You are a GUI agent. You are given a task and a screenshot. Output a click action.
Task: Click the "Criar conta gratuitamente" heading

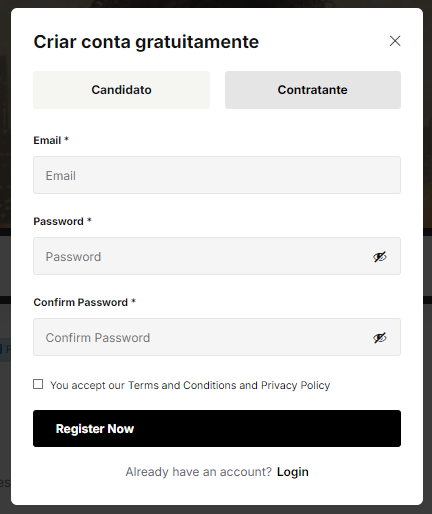tap(146, 42)
